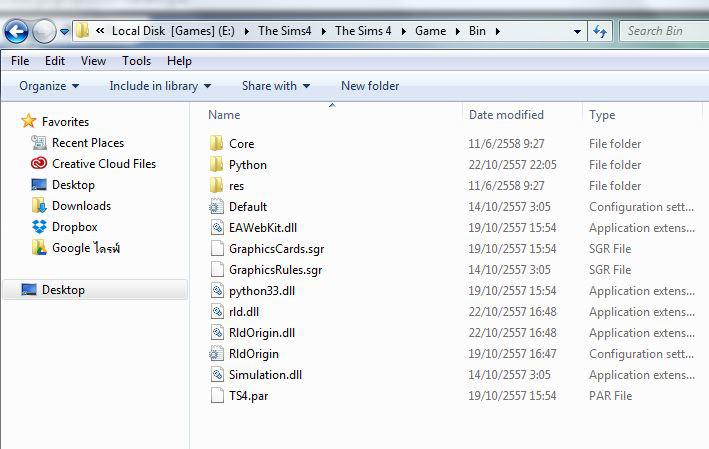Sort by the Name column header
The height and width of the screenshot is (449, 709).
(x=224, y=115)
